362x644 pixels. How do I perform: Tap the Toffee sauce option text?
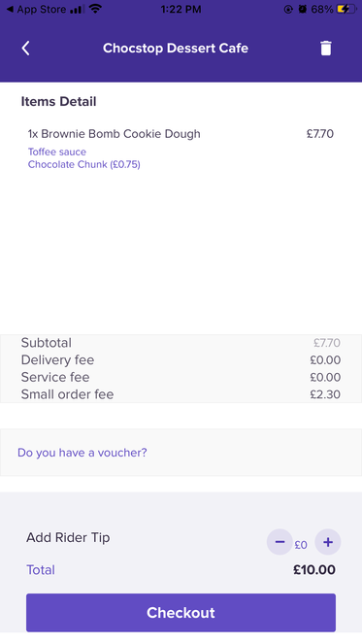pos(57,152)
